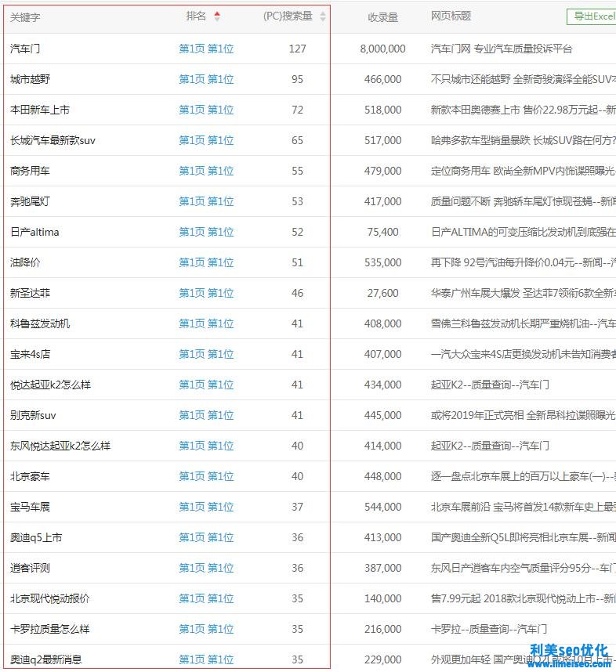This screenshot has height=672, width=616.
Task: Click search volume value 72
Action: pyautogui.click(x=297, y=110)
